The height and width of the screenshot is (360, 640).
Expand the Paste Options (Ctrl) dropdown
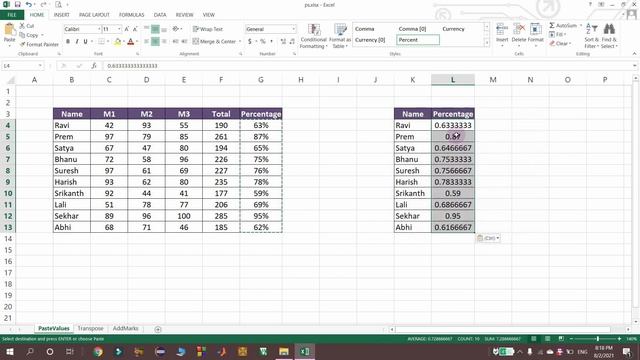click(498, 238)
